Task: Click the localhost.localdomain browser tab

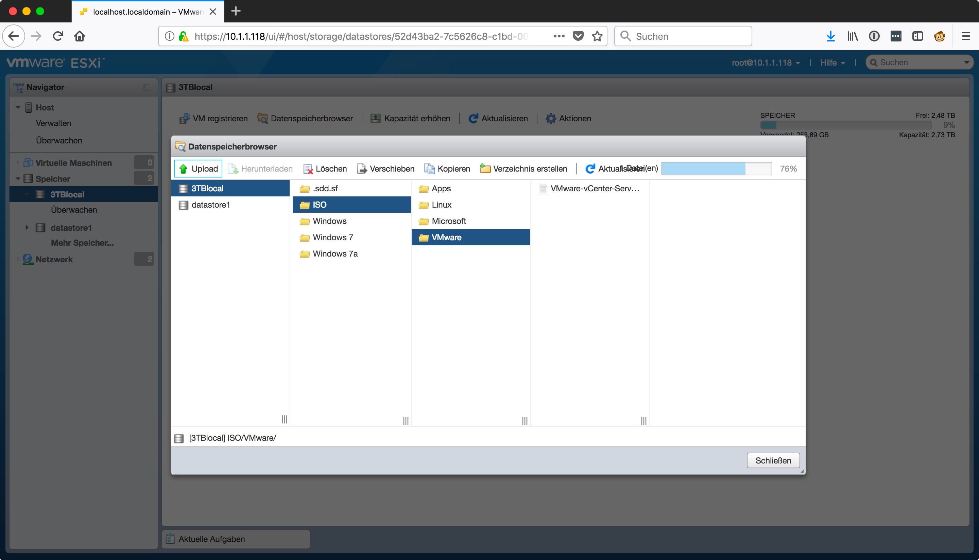Action: tap(148, 12)
